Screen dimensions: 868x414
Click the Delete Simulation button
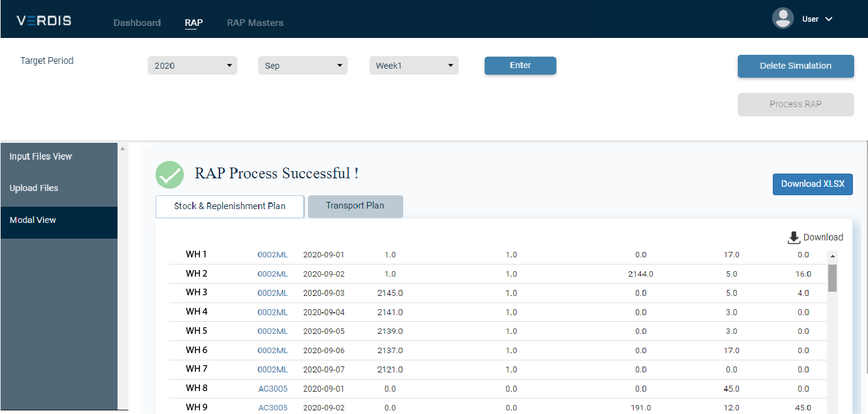[796, 66]
